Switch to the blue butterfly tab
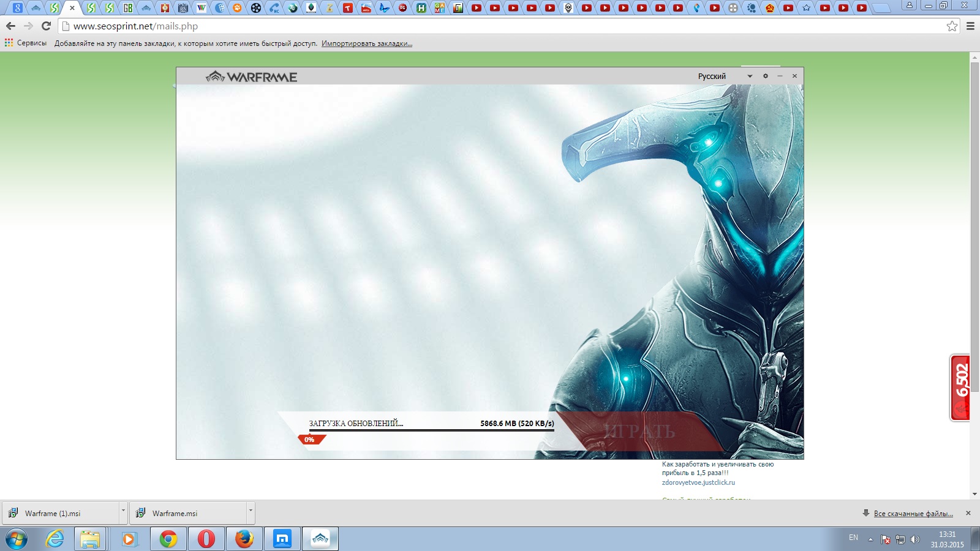Viewport: 980px width, 551px height. click(385, 8)
